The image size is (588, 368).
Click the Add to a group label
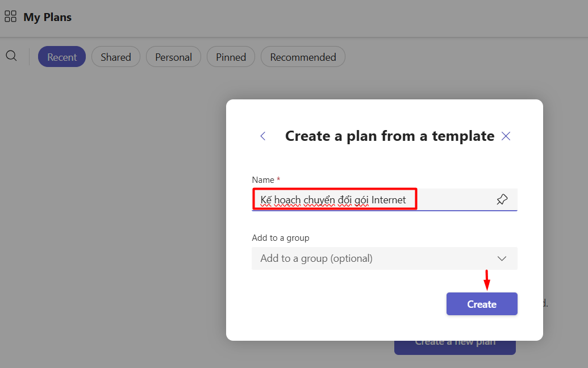point(281,238)
